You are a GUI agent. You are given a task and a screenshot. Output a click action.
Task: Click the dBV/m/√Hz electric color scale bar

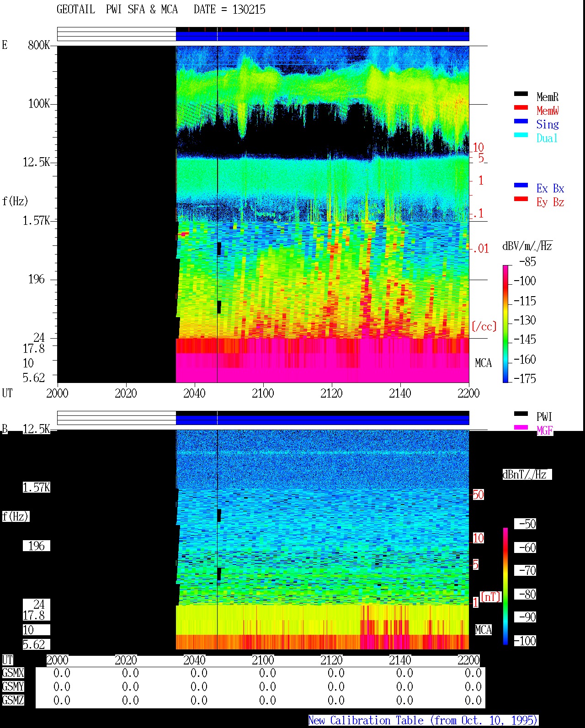[x=505, y=324]
